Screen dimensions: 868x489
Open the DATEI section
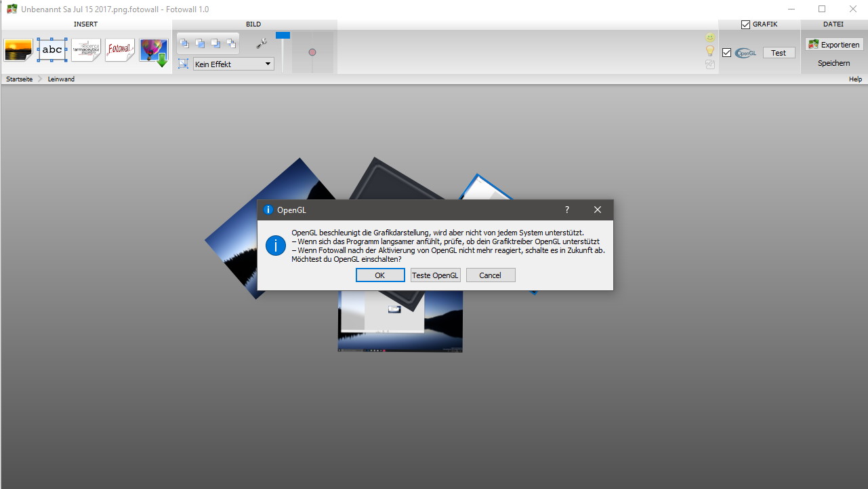tap(833, 24)
